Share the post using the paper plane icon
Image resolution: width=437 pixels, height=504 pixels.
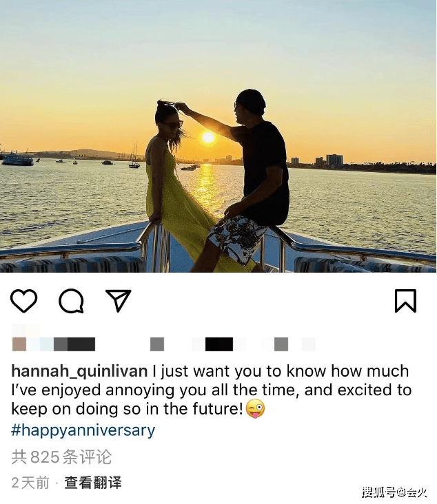click(118, 300)
